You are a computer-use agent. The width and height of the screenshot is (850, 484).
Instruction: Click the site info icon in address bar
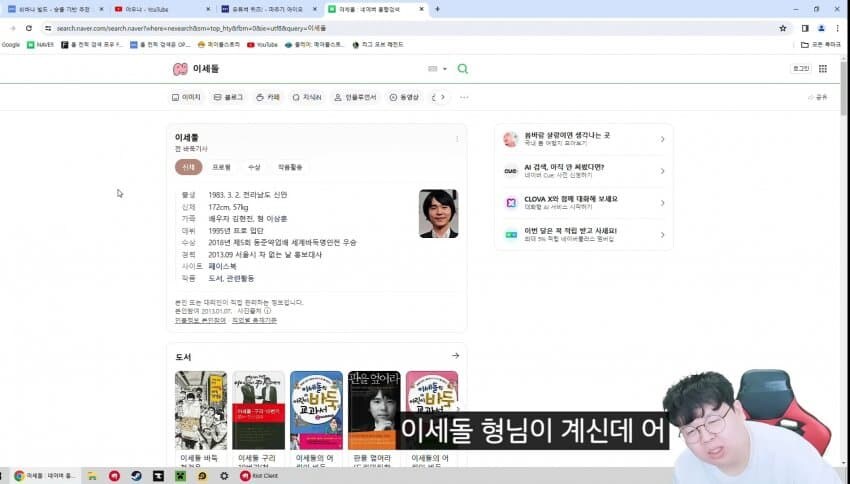pyautogui.click(x=48, y=28)
